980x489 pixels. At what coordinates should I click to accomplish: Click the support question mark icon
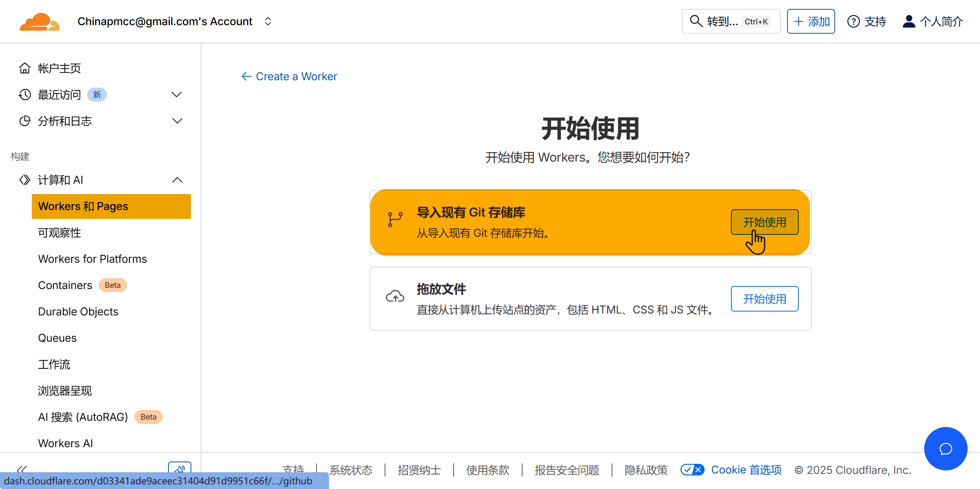tap(853, 22)
